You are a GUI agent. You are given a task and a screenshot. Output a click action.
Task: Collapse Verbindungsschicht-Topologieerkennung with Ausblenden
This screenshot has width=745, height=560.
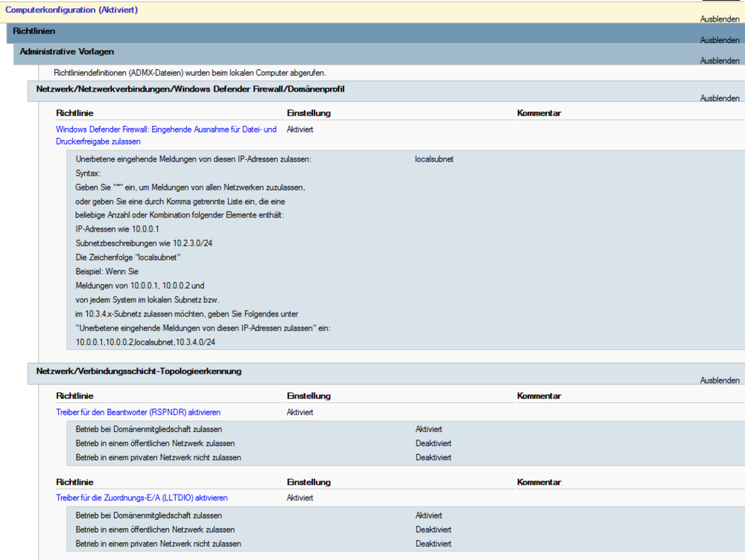point(719,381)
